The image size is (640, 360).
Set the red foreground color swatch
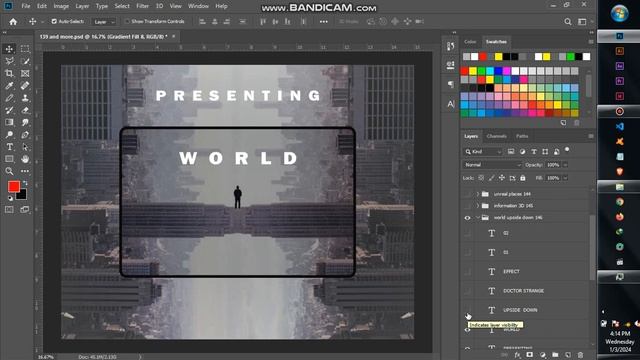click(13, 187)
